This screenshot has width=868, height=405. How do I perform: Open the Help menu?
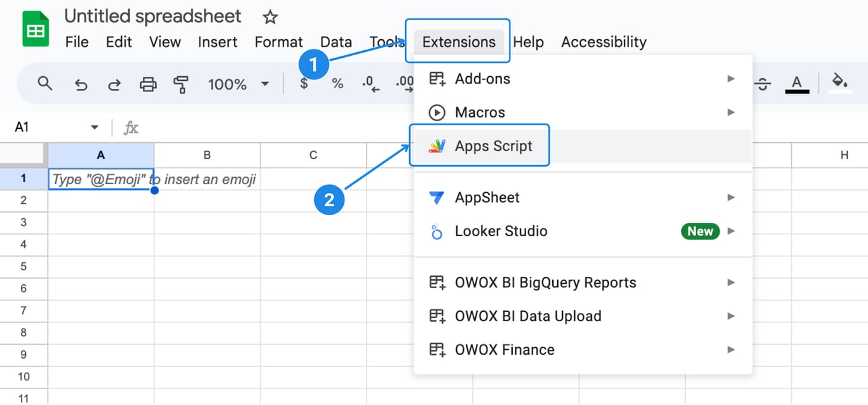[528, 42]
